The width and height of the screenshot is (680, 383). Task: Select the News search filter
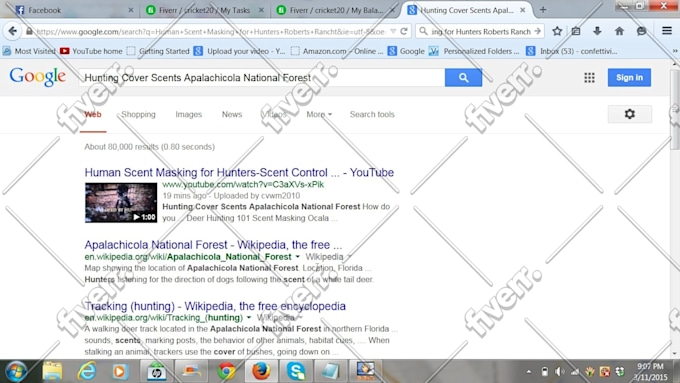point(232,114)
